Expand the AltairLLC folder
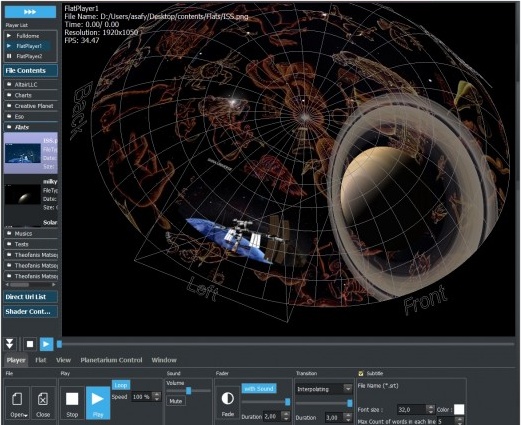Screen dimensions: 521x425 click(31, 85)
